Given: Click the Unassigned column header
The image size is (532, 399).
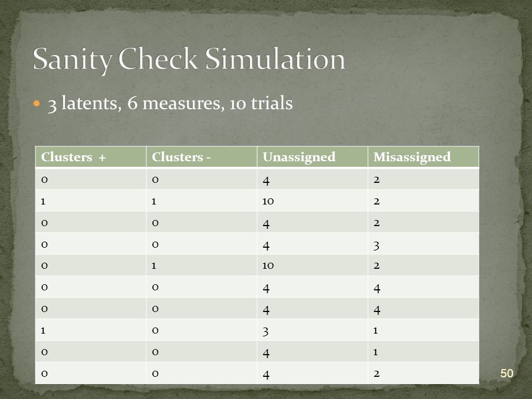Looking at the screenshot, I should pyautogui.click(x=313, y=157).
